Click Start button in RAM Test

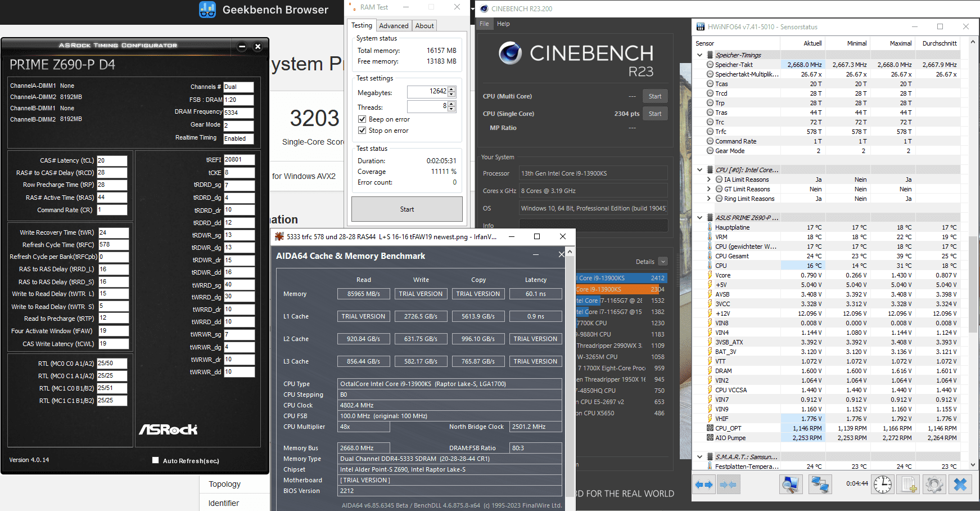coord(407,209)
